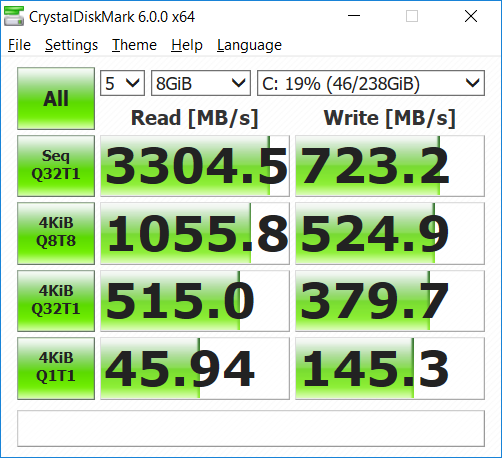Start the Seq Q32T1 benchmark
This screenshot has height=458, width=502.
click(56, 166)
